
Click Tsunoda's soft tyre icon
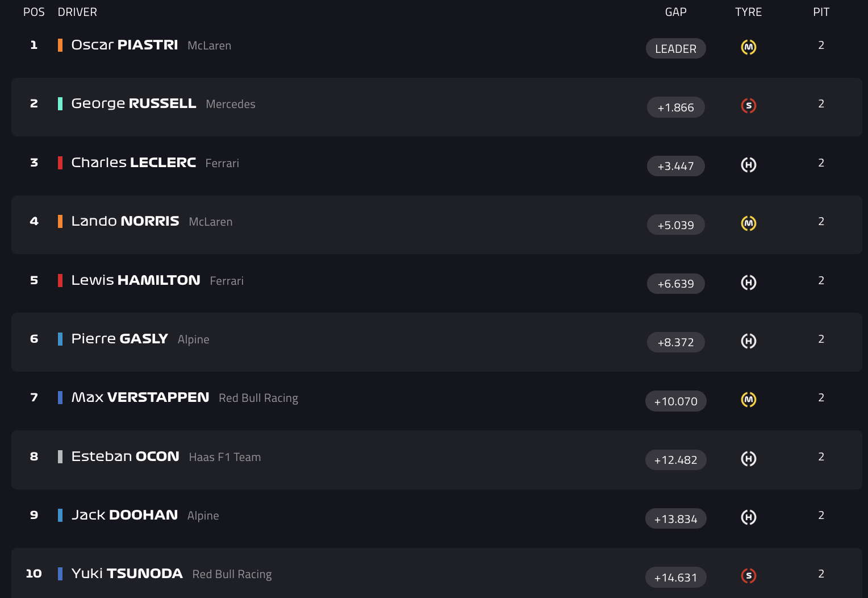749,576
